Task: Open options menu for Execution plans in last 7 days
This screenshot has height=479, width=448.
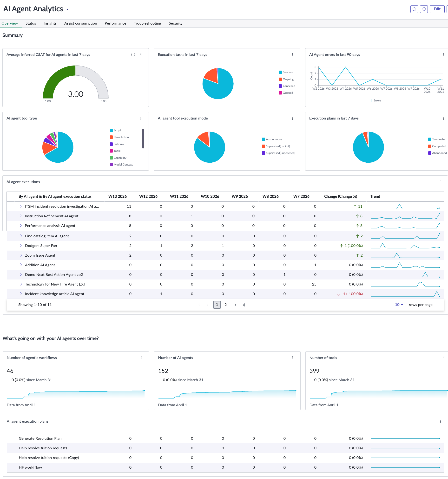Action: point(444,118)
